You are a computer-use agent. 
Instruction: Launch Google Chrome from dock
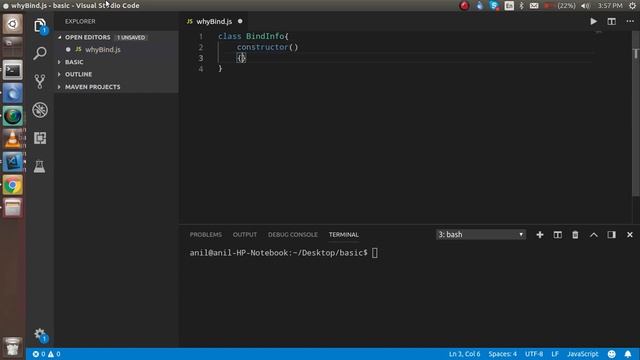13,185
